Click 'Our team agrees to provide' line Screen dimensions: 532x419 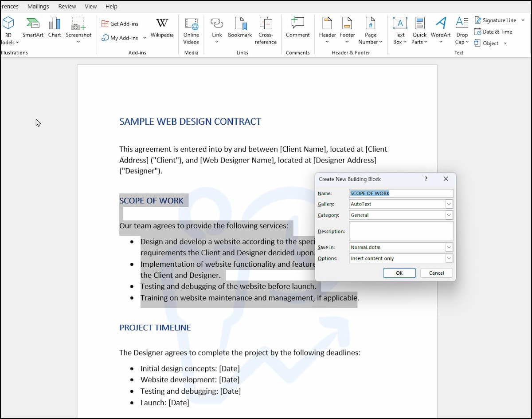click(x=204, y=225)
